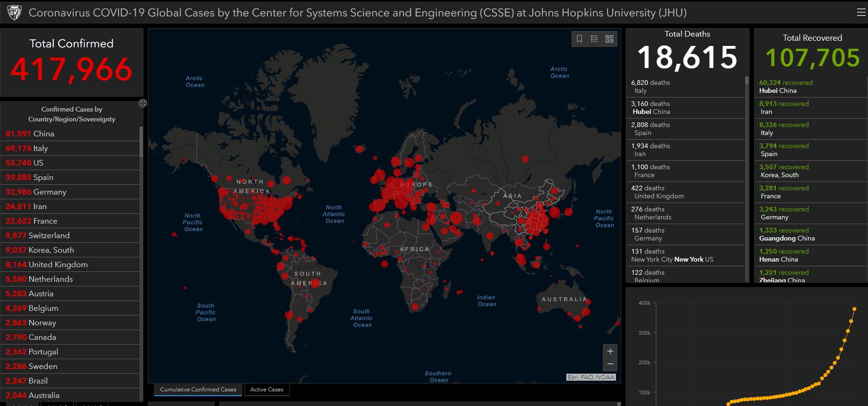Select China in the country list
The width and height of the screenshot is (868, 406).
point(70,134)
